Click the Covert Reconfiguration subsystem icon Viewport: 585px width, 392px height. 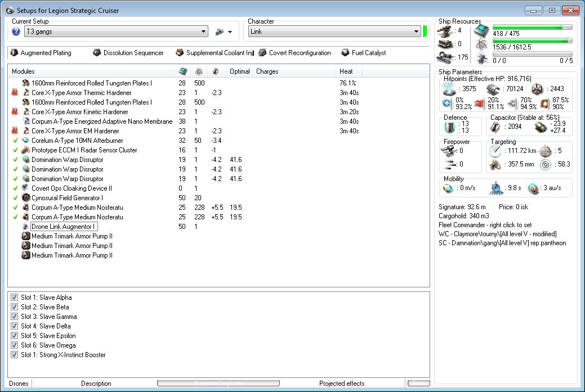pyautogui.click(x=262, y=53)
